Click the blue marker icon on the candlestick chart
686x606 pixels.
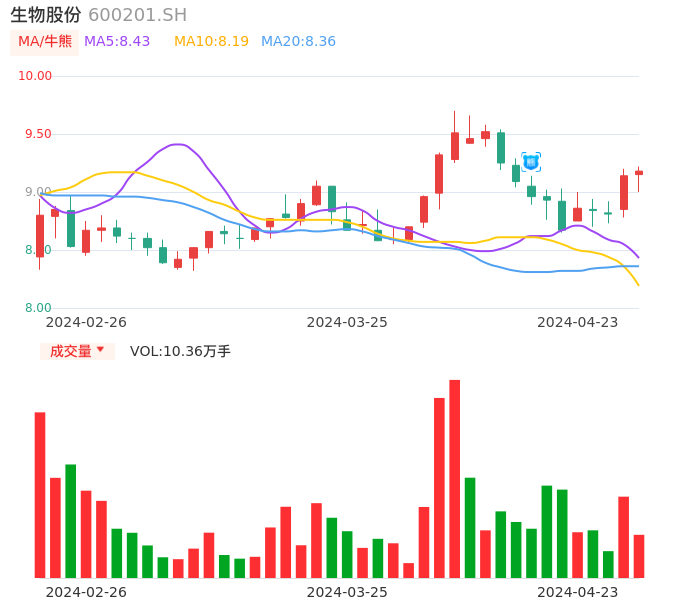[531, 162]
